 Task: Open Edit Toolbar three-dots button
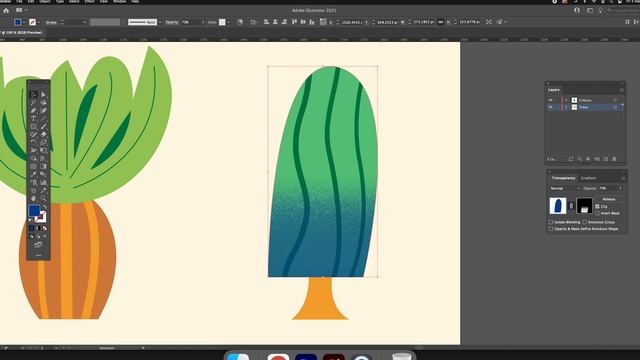[x=38, y=256]
